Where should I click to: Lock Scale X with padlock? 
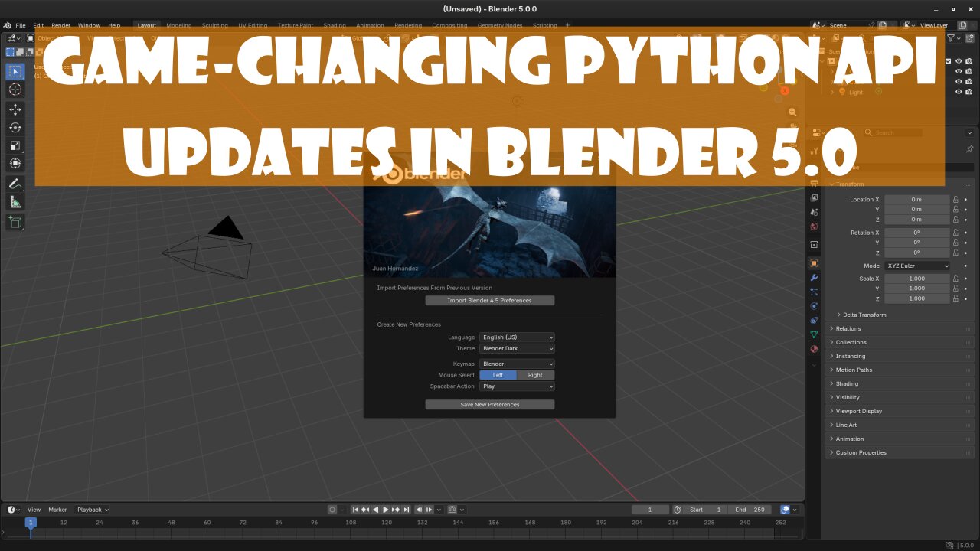[x=956, y=279]
